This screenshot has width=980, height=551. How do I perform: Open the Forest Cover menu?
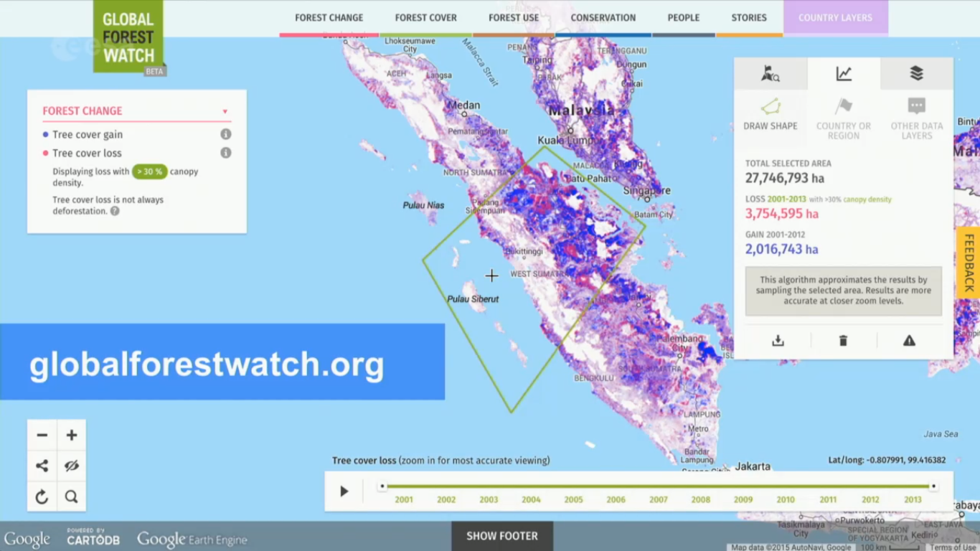click(426, 18)
